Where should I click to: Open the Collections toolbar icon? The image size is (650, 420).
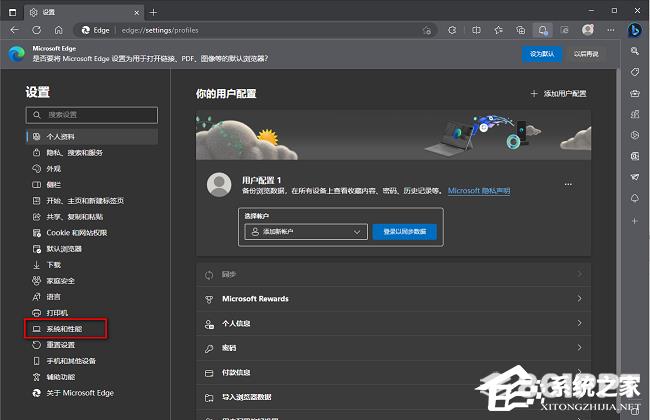click(x=521, y=30)
